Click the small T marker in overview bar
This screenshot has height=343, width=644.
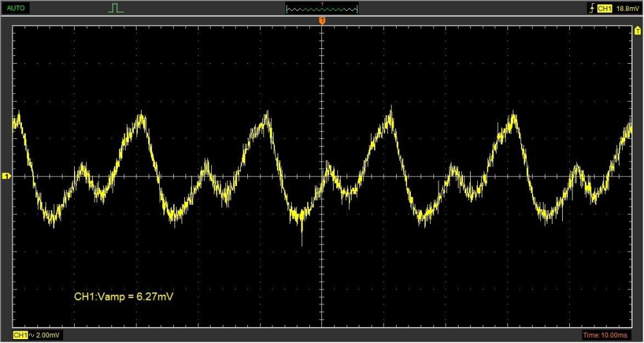click(322, 4)
